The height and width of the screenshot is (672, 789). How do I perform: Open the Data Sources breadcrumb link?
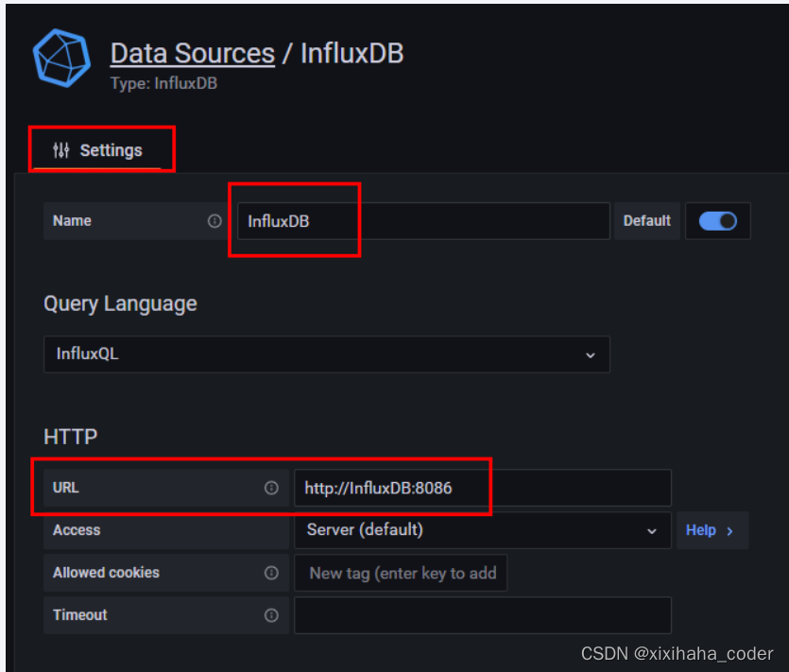point(193,53)
